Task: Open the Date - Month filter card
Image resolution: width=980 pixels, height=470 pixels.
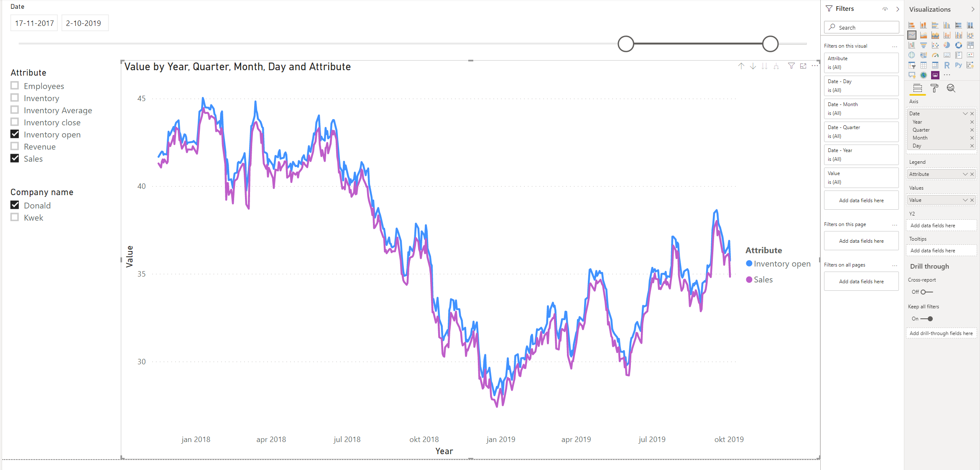Action: click(x=861, y=109)
